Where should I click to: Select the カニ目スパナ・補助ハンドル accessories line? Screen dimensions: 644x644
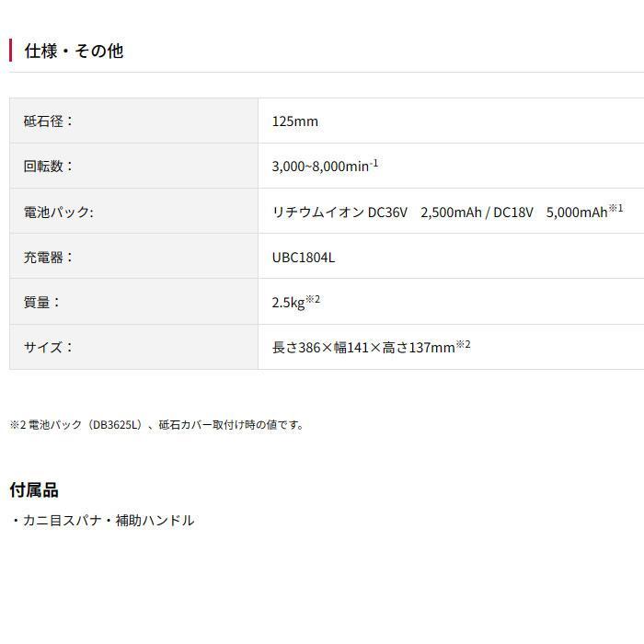[102, 520]
